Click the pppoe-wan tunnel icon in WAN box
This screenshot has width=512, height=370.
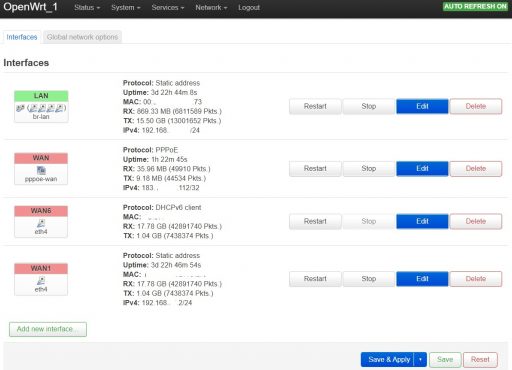(41, 170)
